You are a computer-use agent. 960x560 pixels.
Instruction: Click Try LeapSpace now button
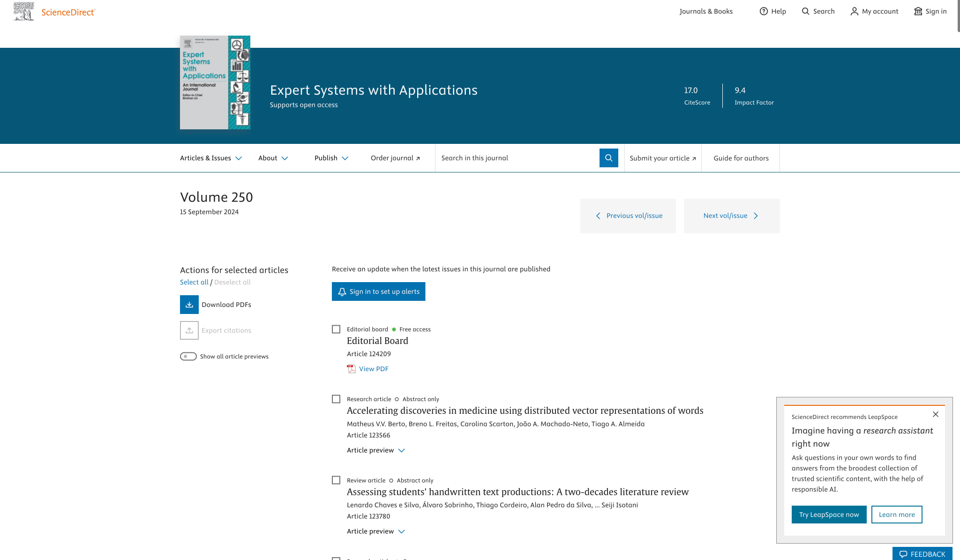coord(829,515)
